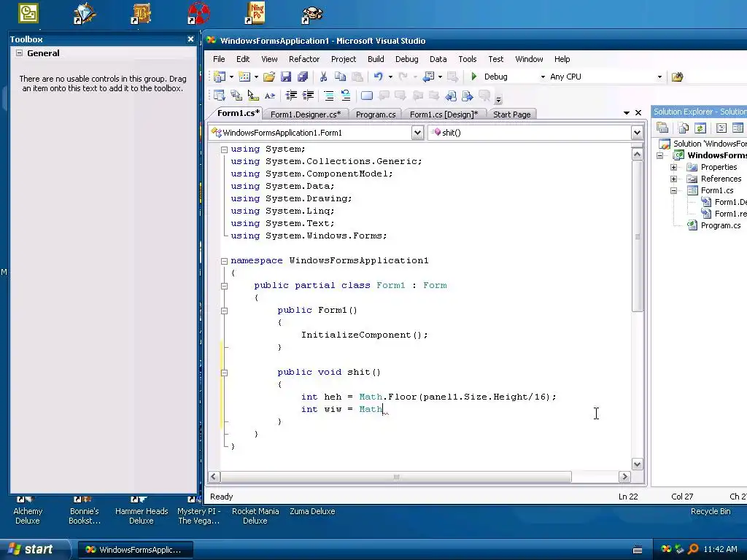Open the toolbar options overflow arrow
Image resolution: width=747 pixels, height=560 pixels.
pyautogui.click(x=498, y=100)
